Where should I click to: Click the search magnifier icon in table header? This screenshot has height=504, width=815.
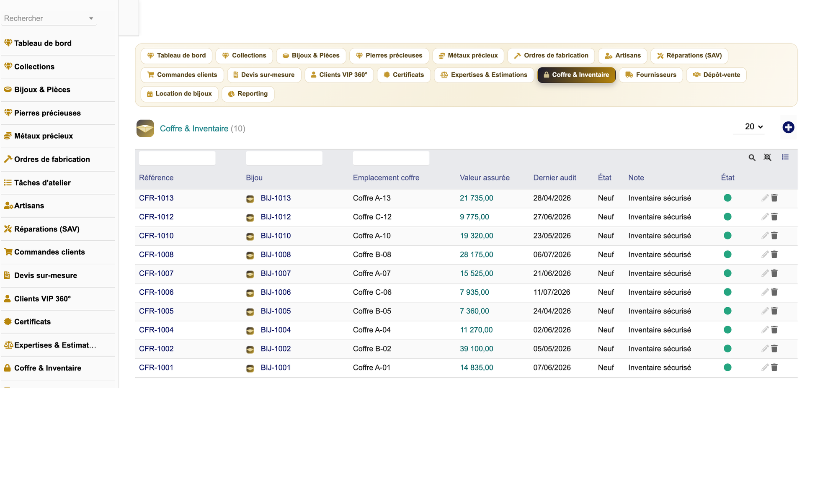[752, 157]
